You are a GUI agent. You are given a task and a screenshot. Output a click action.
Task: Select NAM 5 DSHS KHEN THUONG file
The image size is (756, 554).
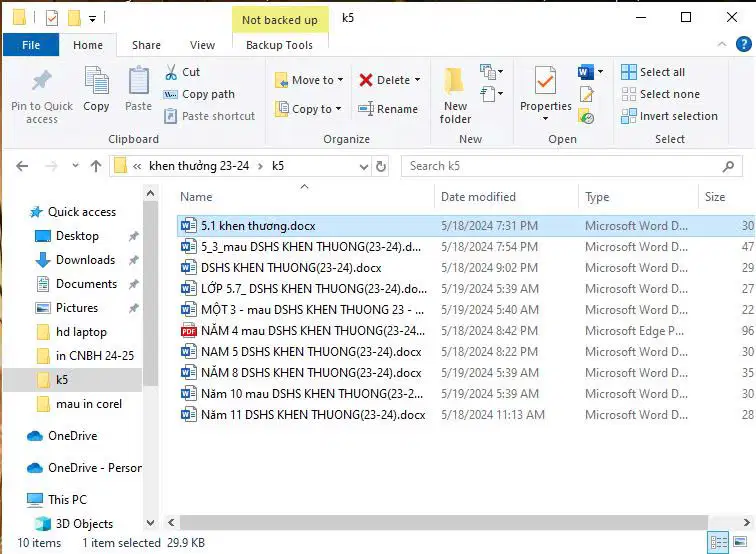pos(466,352)
